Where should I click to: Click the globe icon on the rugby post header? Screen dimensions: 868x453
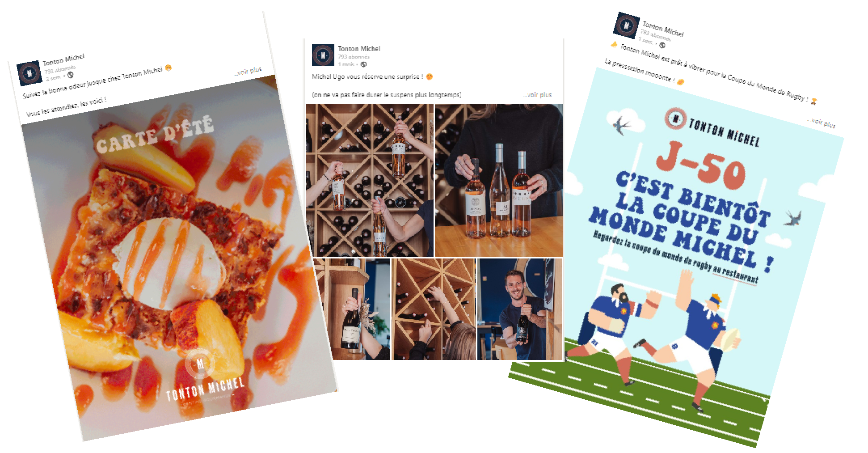pos(662,45)
